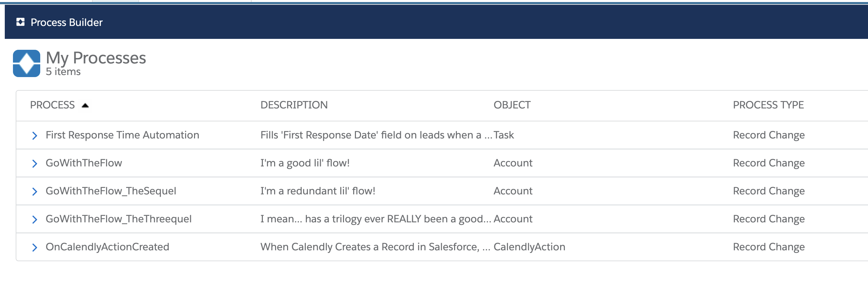Open the OnCalendlyActionCreated process name
The image size is (868, 296).
pos(107,247)
